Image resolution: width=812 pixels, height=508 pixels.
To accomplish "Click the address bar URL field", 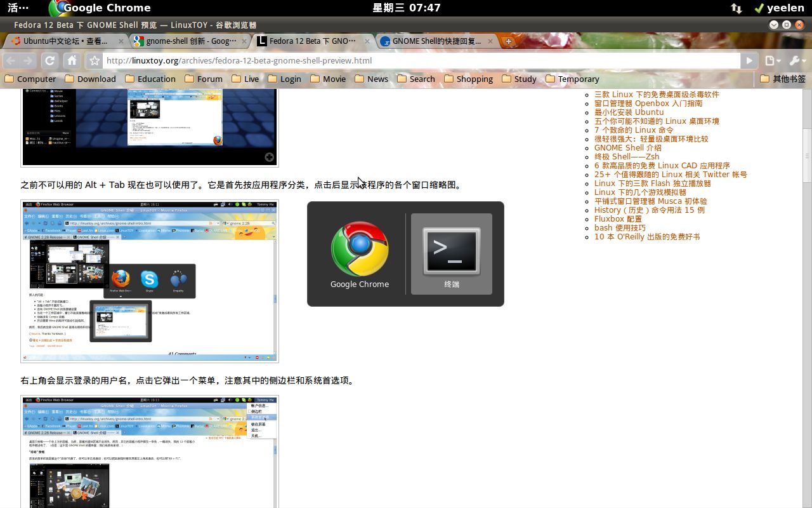I will click(421, 60).
